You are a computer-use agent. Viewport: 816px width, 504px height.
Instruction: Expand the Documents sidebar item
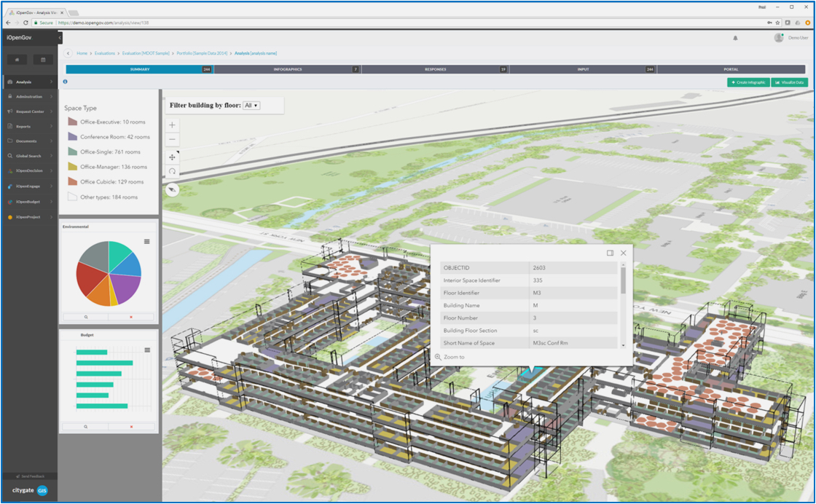[x=30, y=141]
